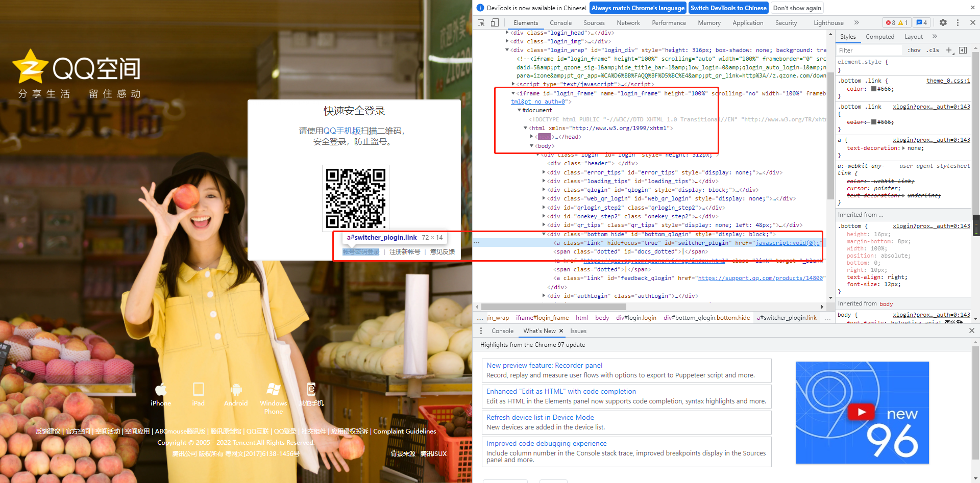Open the DevTools three-dot customize menu

point(959,22)
